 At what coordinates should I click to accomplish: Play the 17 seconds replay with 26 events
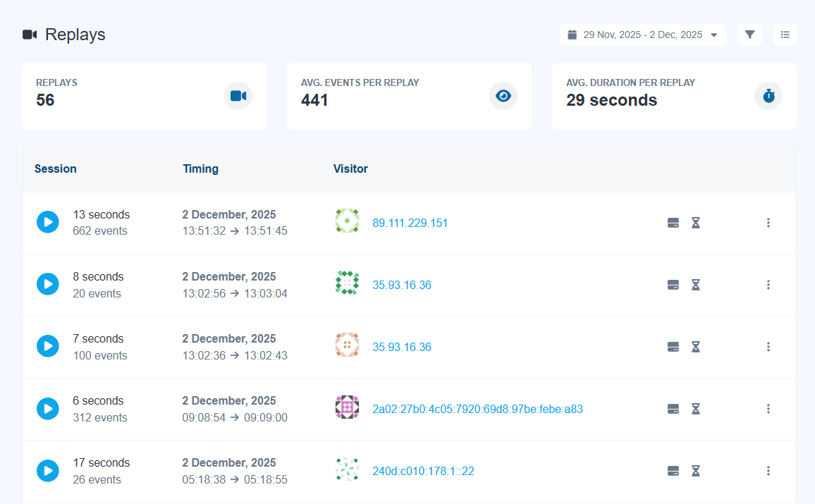[x=48, y=471]
